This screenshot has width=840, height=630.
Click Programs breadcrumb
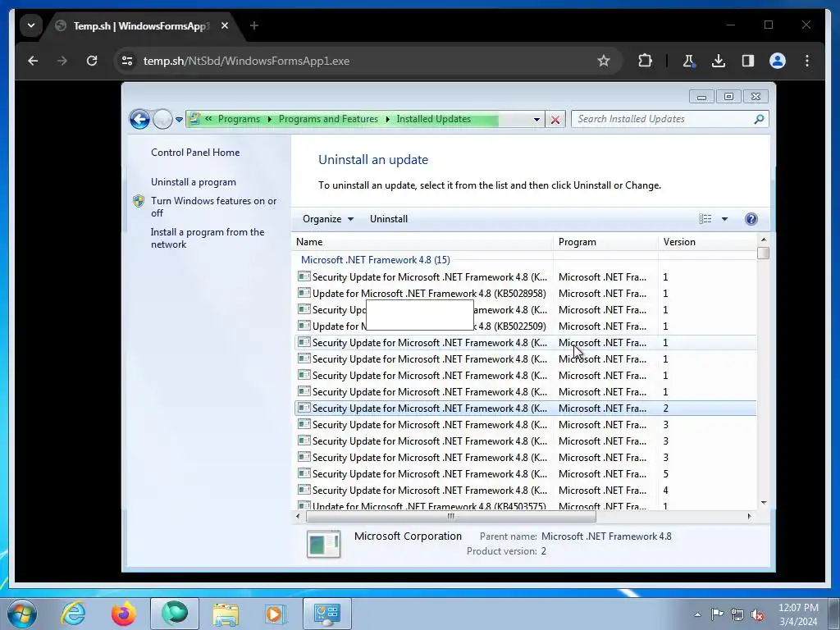[239, 119]
